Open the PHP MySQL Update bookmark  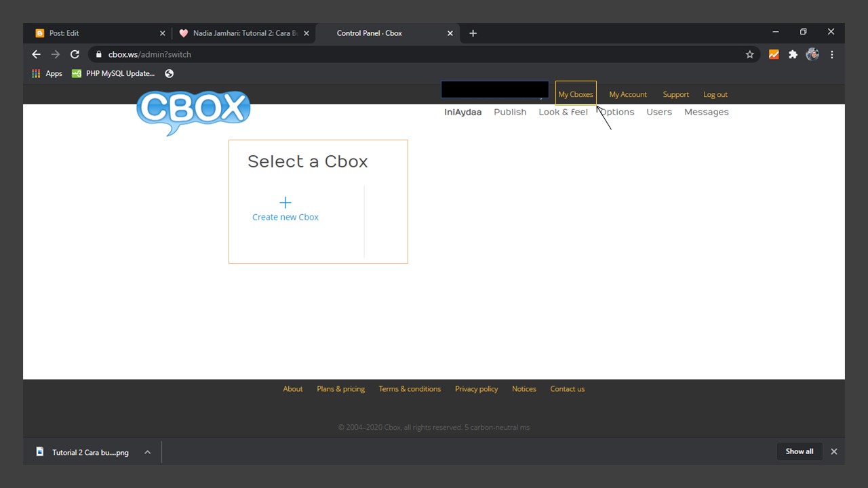click(113, 73)
